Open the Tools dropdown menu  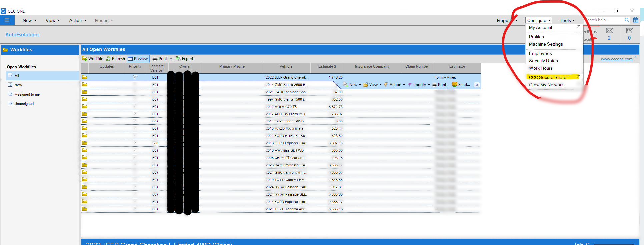click(x=567, y=20)
